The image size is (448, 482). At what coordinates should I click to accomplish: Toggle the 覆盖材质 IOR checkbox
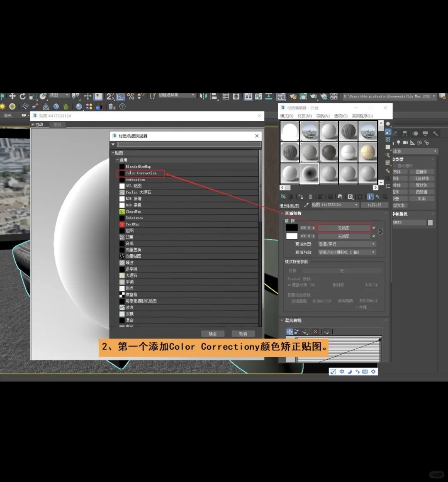coord(290,285)
